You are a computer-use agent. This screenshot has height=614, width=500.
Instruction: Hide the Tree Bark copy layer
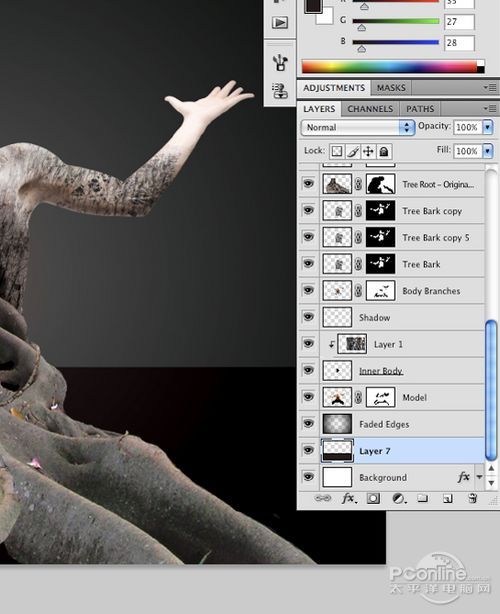[x=309, y=210]
